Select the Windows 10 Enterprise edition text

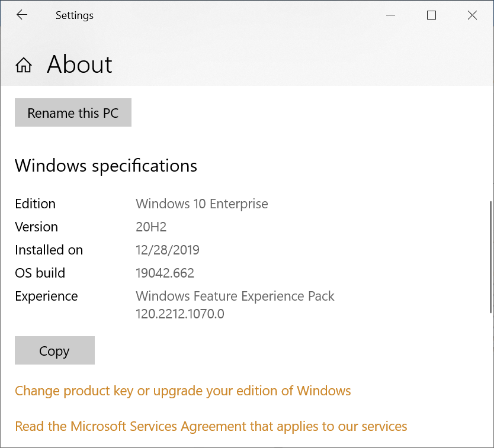coord(202,204)
